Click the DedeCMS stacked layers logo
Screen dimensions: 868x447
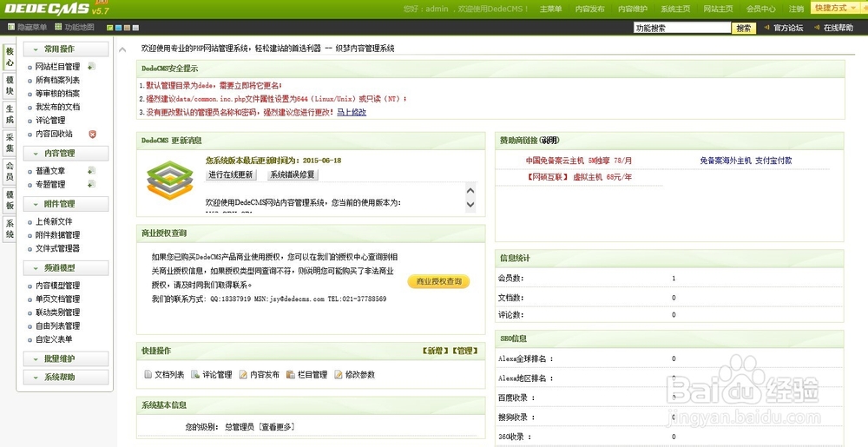click(169, 181)
